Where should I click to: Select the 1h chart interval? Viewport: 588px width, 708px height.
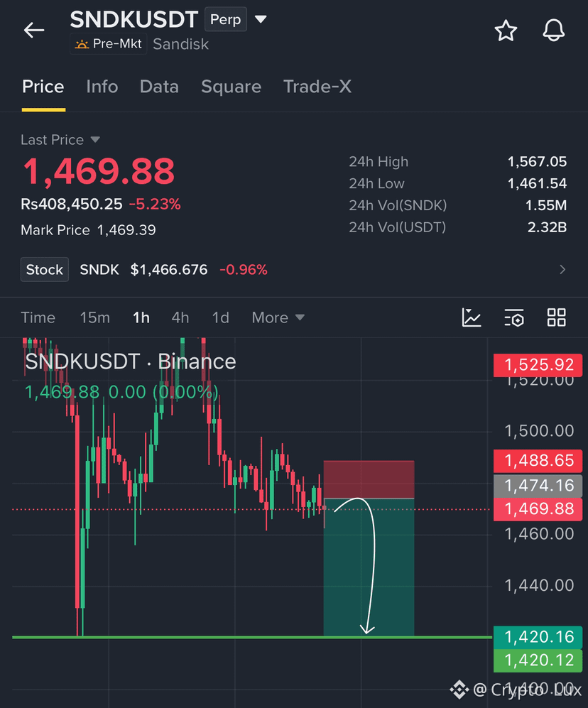click(141, 318)
